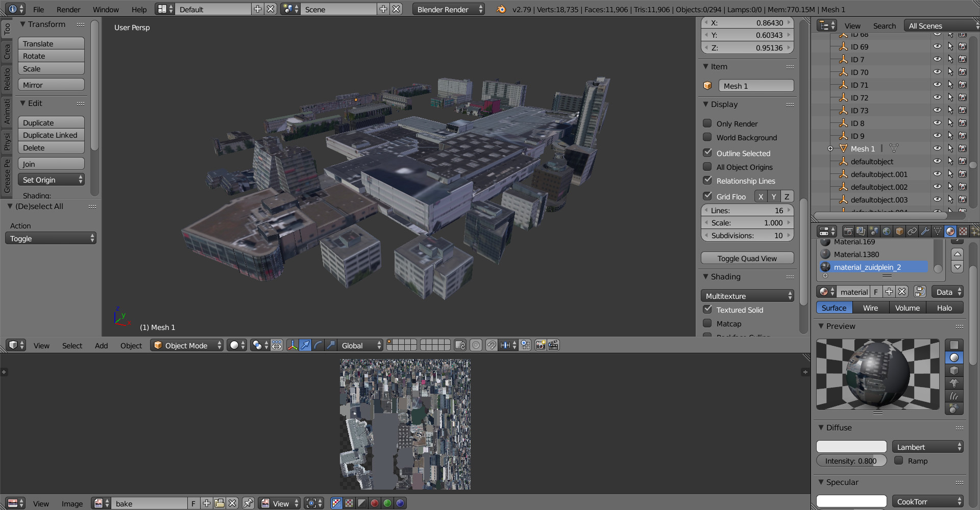Viewport: 980px width, 510px height.
Task: Switch material type to Wire
Action: pyautogui.click(x=870, y=308)
